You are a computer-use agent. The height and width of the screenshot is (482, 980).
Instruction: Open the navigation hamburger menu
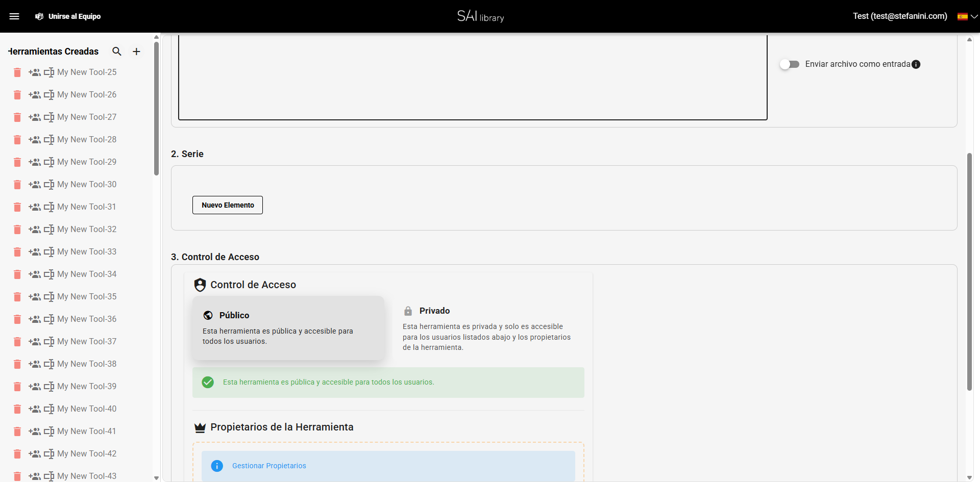(15, 16)
